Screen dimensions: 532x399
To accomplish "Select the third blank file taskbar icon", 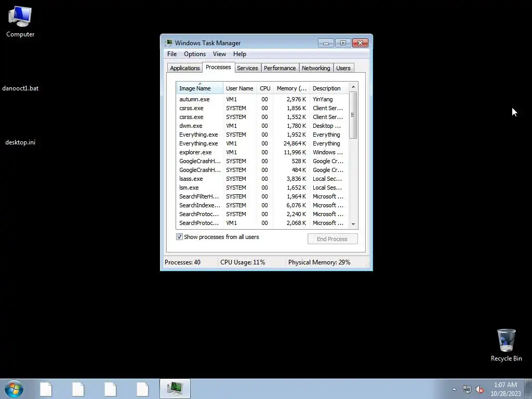I will pos(110,389).
